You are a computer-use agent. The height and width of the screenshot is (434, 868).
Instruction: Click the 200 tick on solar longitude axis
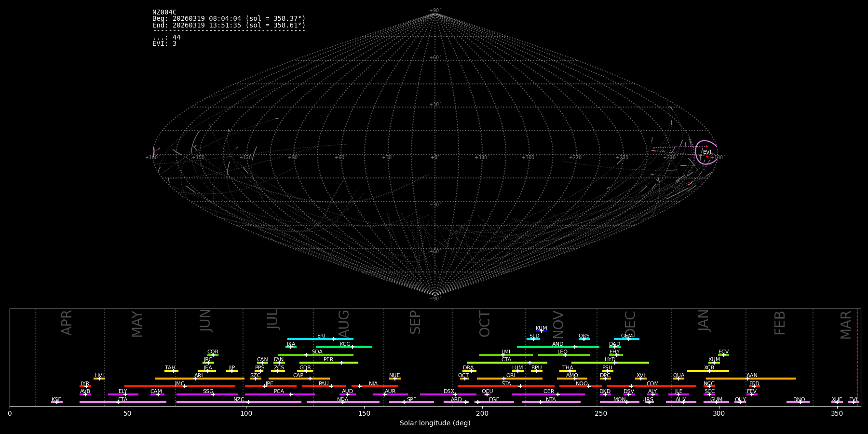(x=482, y=413)
